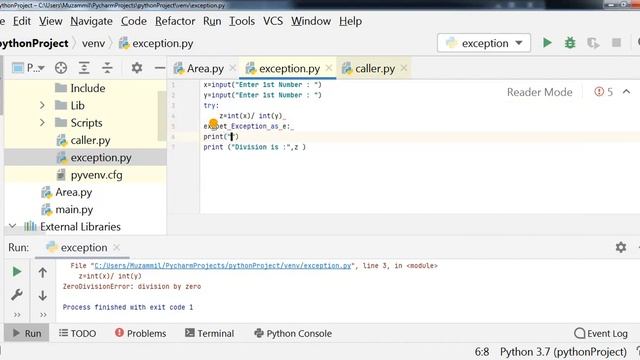The image size is (640, 360).
Task: Close the exception tab in the Run panel
Action: 116,247
